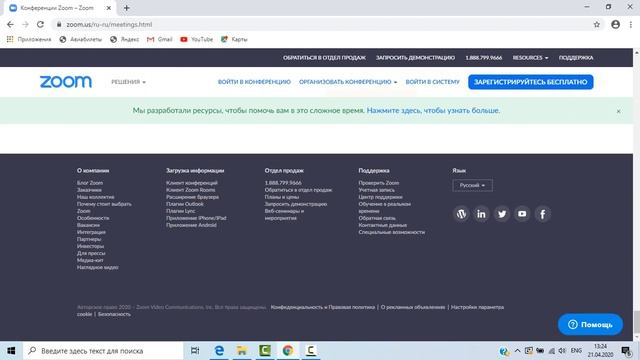The width and height of the screenshot is (640, 360).
Task: Open the Авиабилеты bookmark
Action: tap(80, 39)
